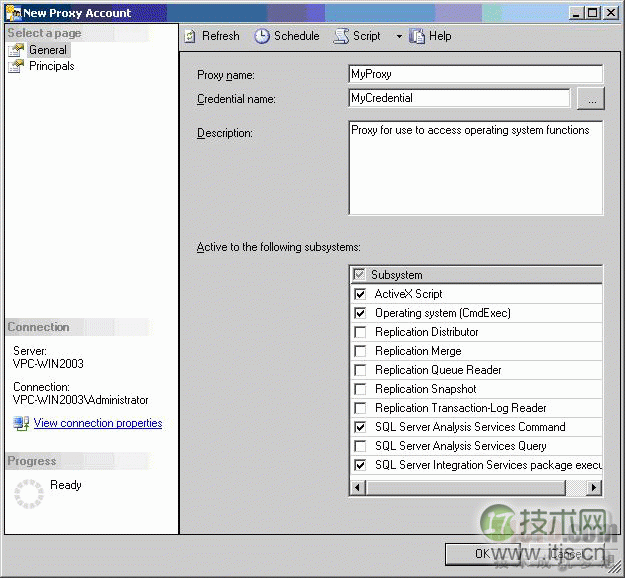Click the subsystem list left scroll arrow
Image resolution: width=625 pixels, height=578 pixels.
358,487
